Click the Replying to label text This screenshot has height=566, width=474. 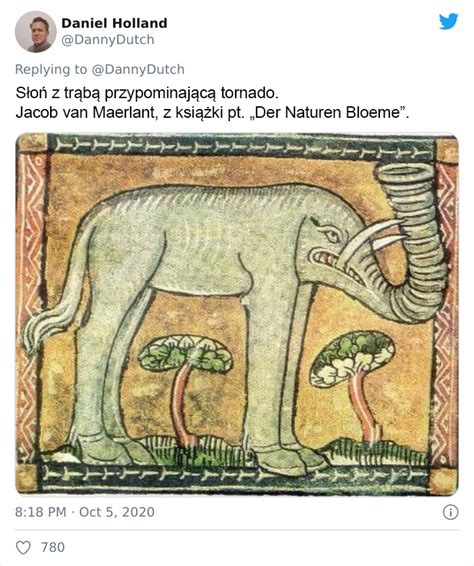coord(51,69)
